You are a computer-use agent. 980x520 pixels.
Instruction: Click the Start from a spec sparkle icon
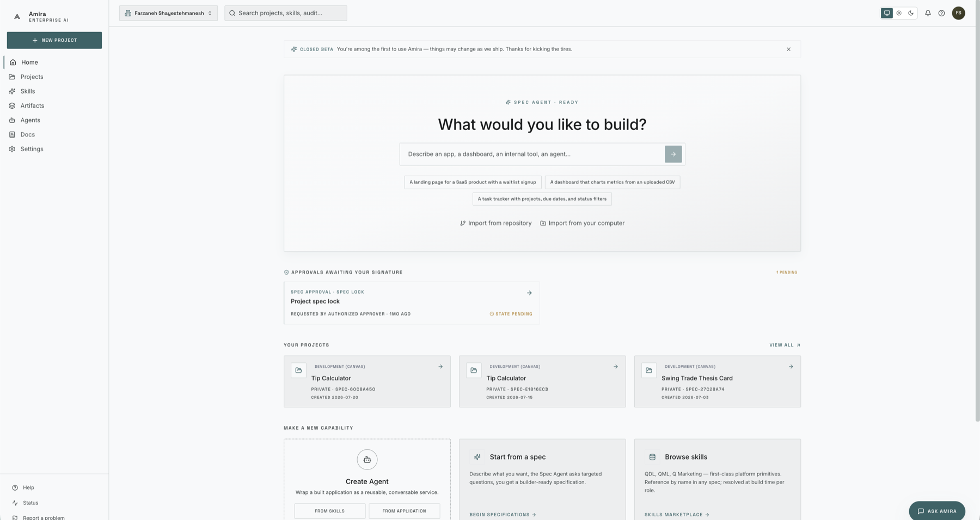click(x=477, y=457)
